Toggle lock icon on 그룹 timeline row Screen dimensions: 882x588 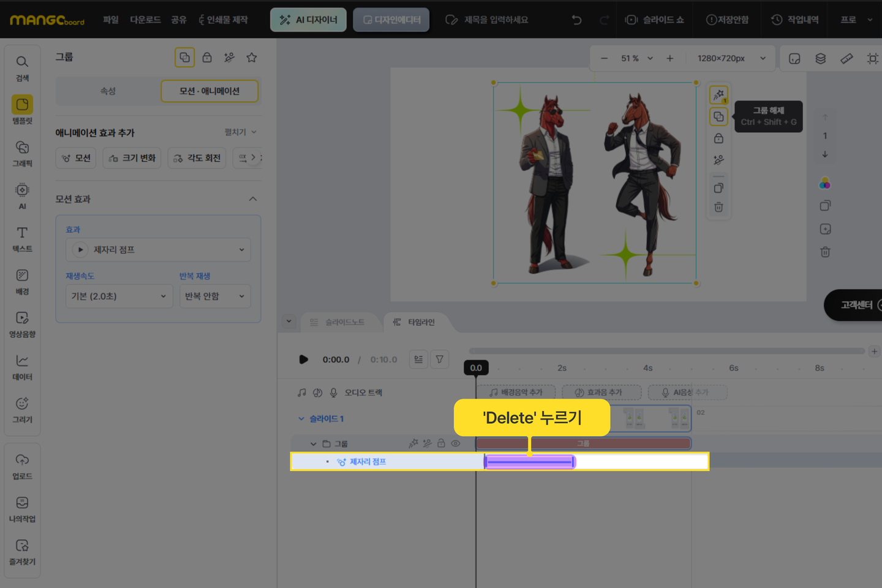click(441, 443)
